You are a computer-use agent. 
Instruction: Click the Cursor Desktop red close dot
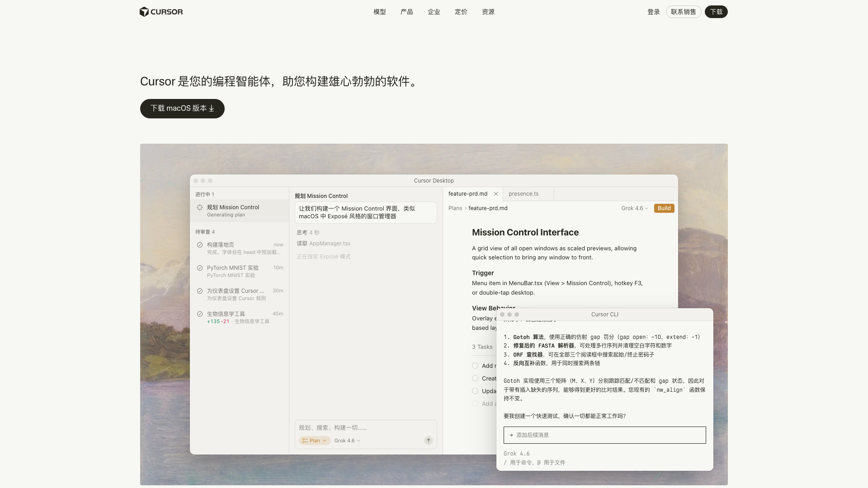[196, 181]
